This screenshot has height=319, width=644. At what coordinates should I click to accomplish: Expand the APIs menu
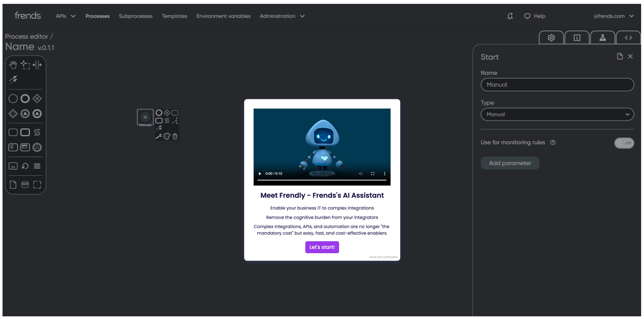[x=65, y=16]
